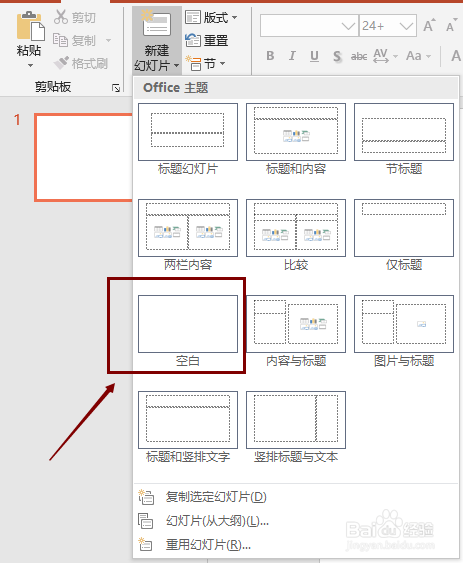The width and height of the screenshot is (463, 563).
Task: Open the AV character spacing menu
Action: (385, 56)
